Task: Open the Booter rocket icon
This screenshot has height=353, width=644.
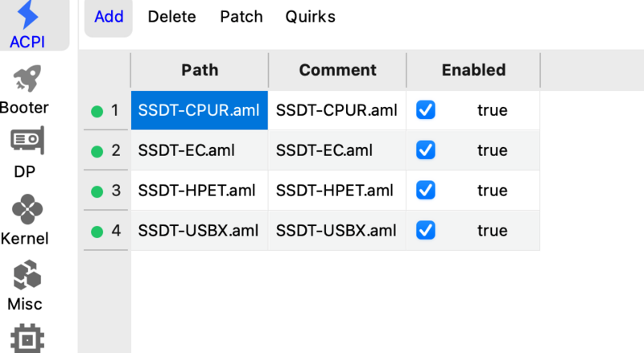Action: [27, 80]
